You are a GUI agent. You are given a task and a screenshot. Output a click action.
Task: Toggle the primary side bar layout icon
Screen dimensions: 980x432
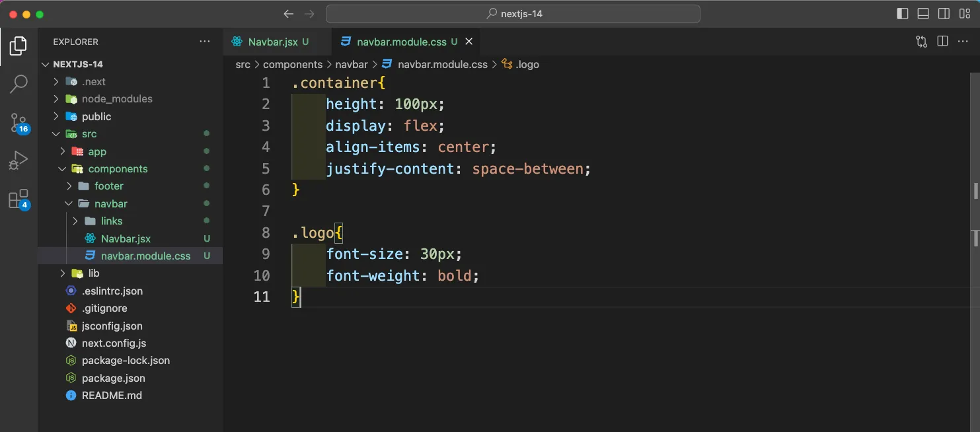pos(902,13)
